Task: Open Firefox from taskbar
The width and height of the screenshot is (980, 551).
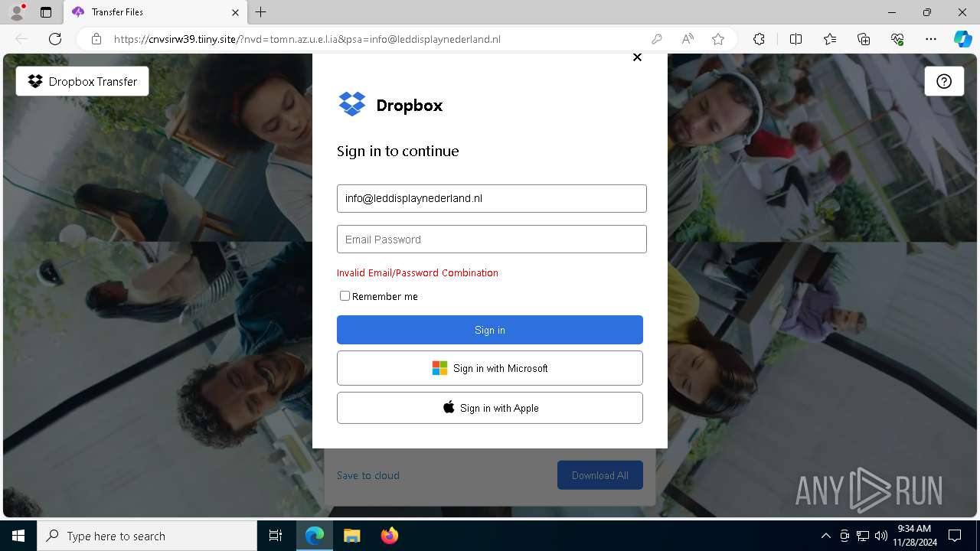Action: (389, 536)
